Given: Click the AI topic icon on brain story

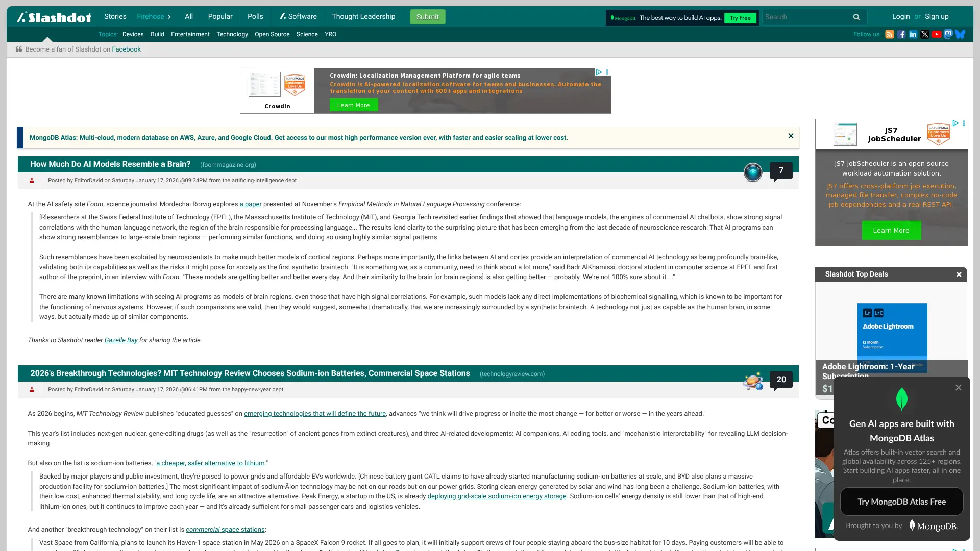Looking at the screenshot, I should [753, 172].
